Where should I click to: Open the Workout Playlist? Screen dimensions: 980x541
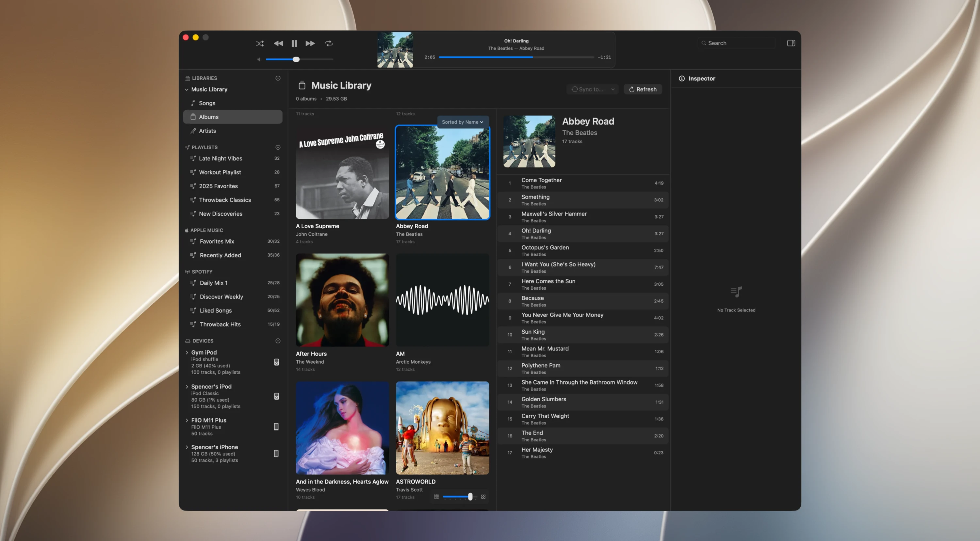(233, 172)
